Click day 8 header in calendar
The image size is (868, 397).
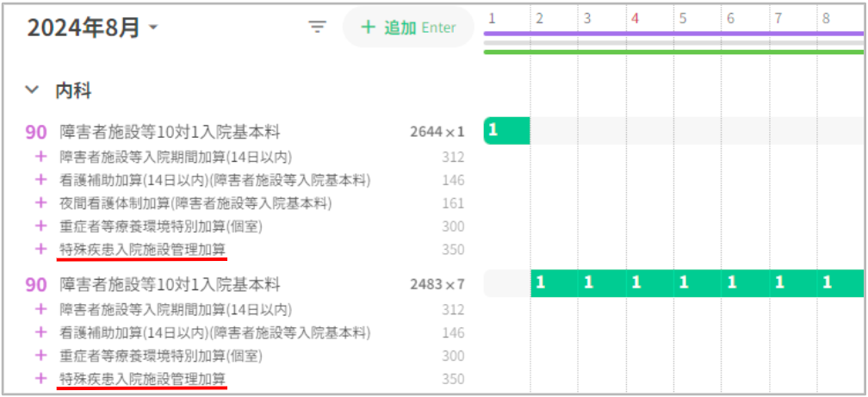coord(826,18)
